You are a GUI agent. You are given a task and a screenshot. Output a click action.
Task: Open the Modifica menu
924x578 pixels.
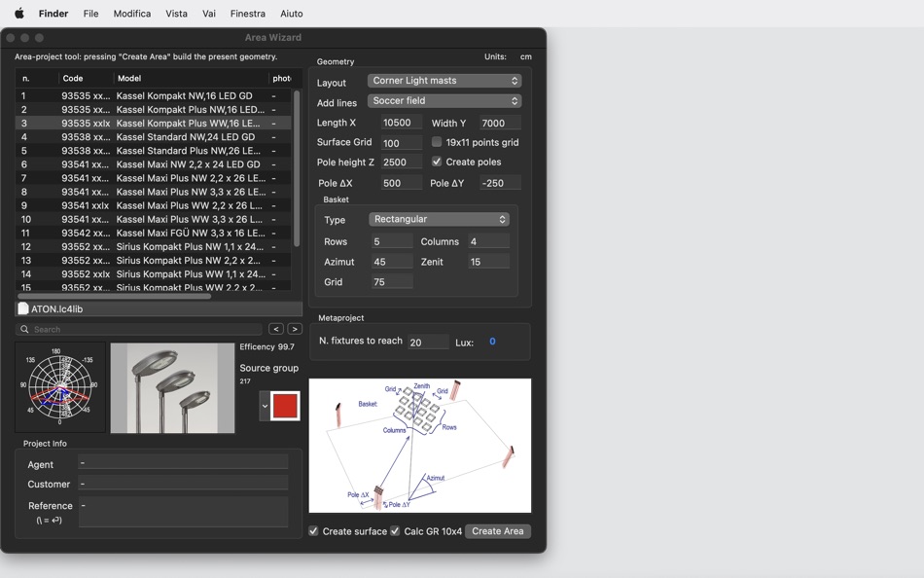pyautogui.click(x=132, y=13)
